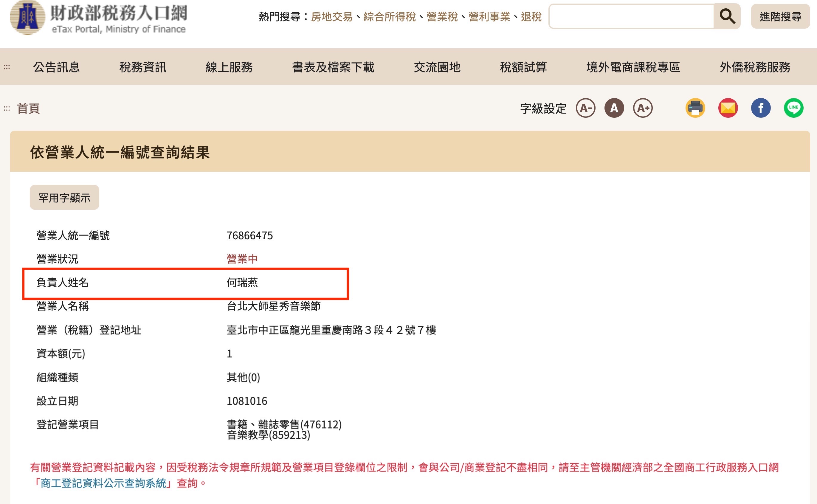
Task: Open the 交流園地 menu
Action: click(437, 67)
